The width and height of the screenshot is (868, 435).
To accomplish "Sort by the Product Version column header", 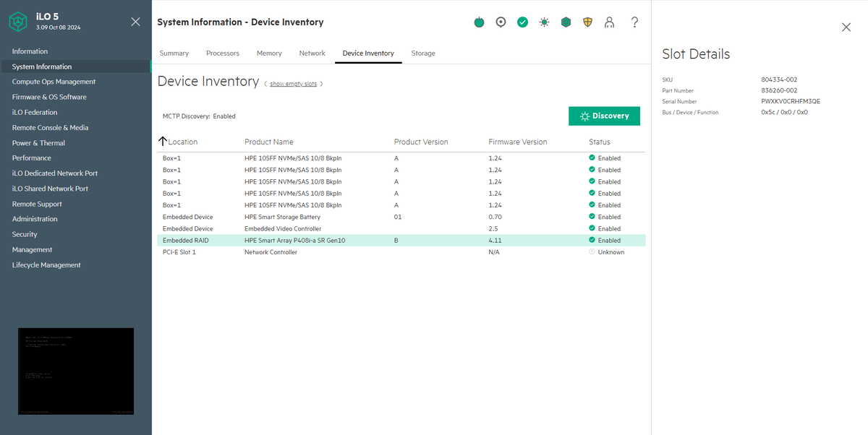I will coord(421,142).
